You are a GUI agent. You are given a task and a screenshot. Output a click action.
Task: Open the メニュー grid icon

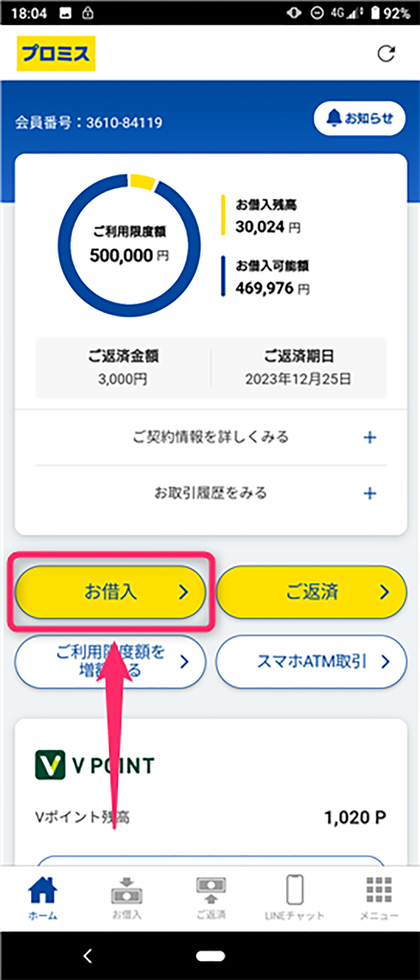(379, 898)
